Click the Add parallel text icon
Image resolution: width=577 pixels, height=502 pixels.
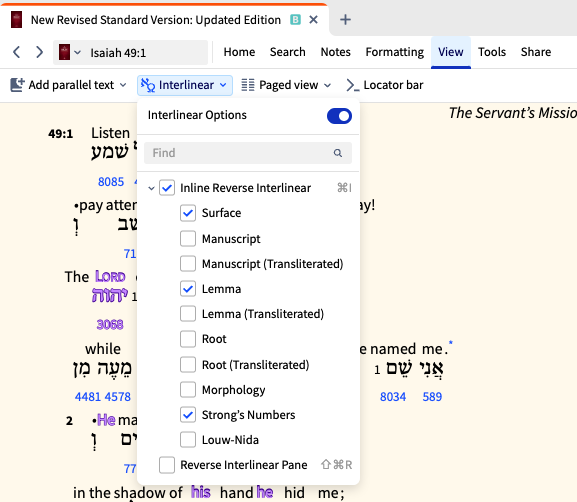tap(17, 85)
